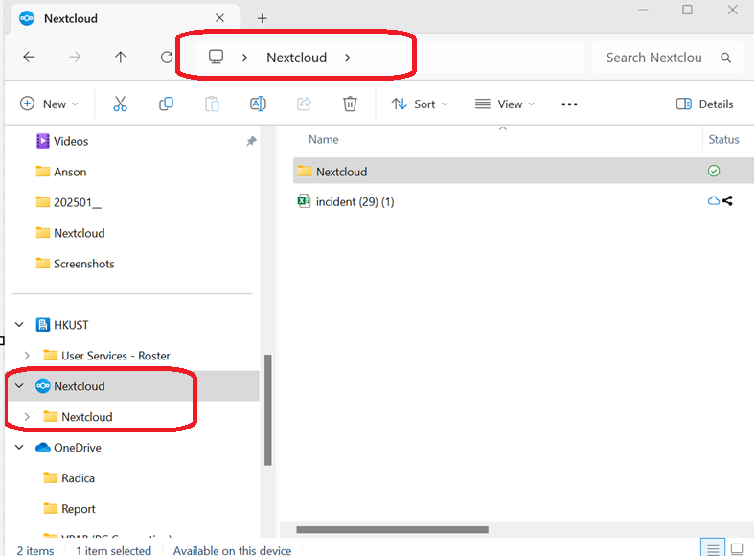Image resolution: width=756 pixels, height=556 pixels.
Task: Switch to details list view in status bar
Action: [x=713, y=548]
